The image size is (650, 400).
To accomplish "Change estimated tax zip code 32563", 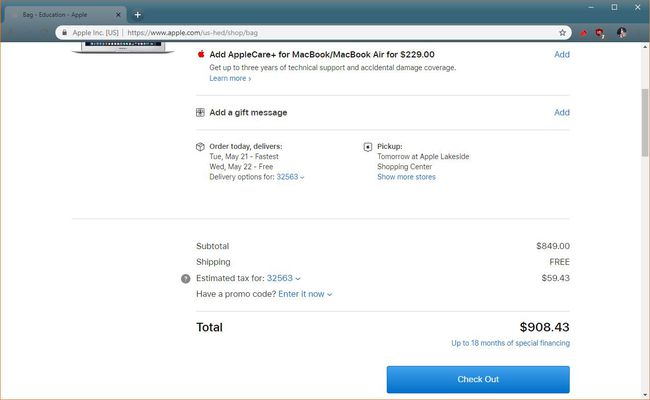I will 284,278.
